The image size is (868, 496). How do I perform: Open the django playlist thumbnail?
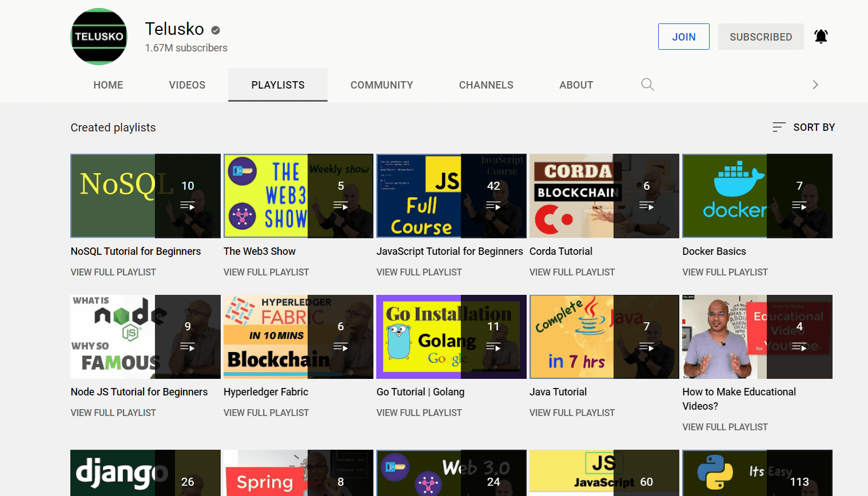145,473
